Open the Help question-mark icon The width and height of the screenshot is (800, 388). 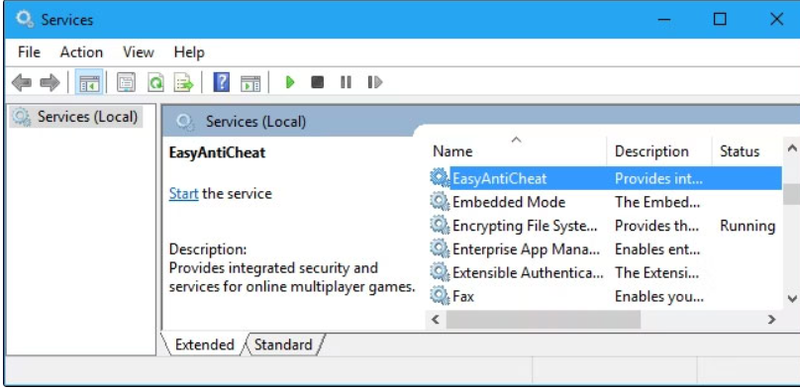(x=221, y=82)
